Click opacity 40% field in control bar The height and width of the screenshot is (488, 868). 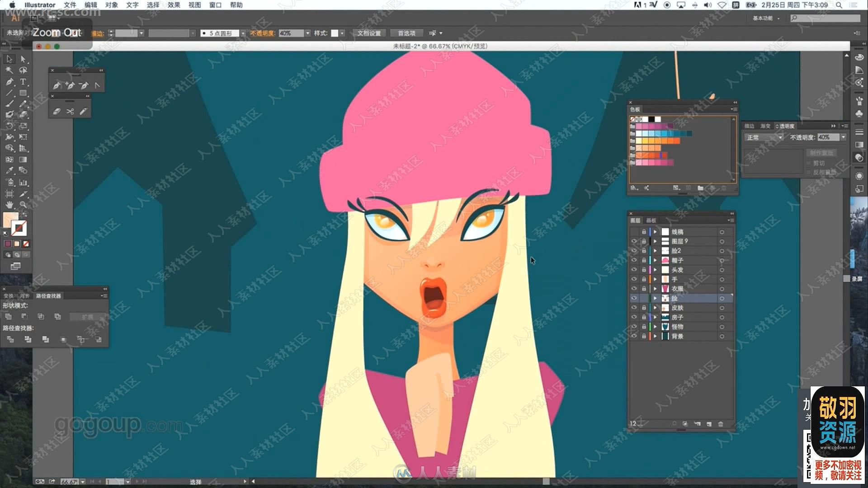tap(291, 33)
